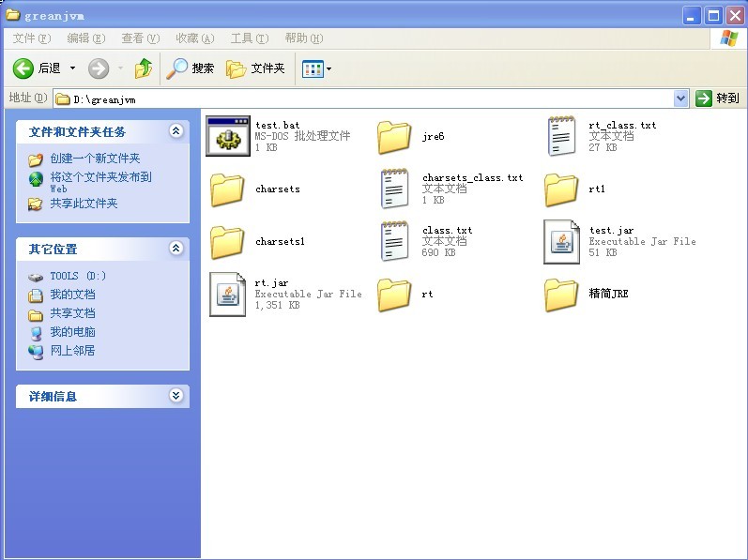This screenshot has width=748, height=560.
Task: Open the 收藏(A) menu
Action: click(194, 38)
